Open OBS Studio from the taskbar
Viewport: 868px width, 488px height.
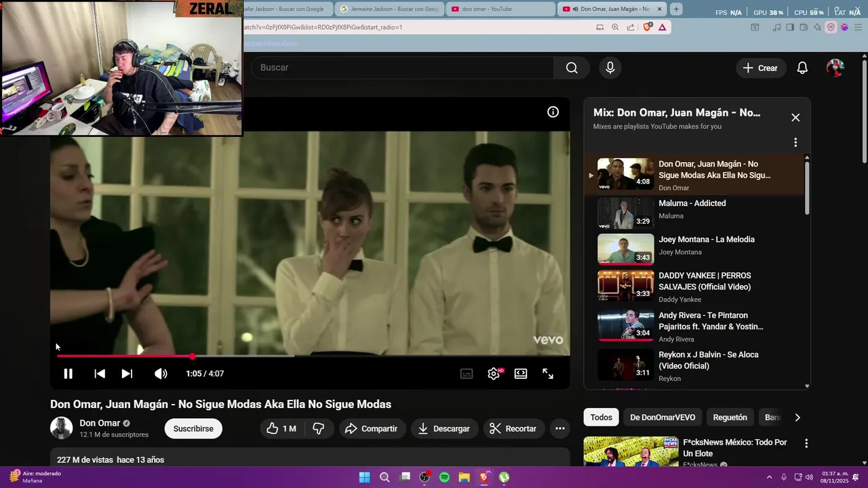pos(425,477)
